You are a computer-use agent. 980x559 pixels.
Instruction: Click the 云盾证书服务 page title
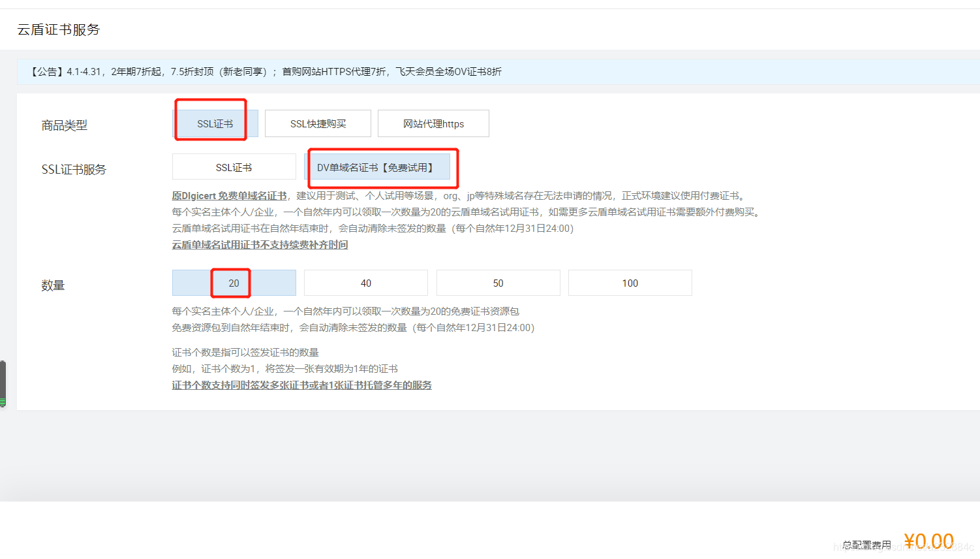point(59,29)
